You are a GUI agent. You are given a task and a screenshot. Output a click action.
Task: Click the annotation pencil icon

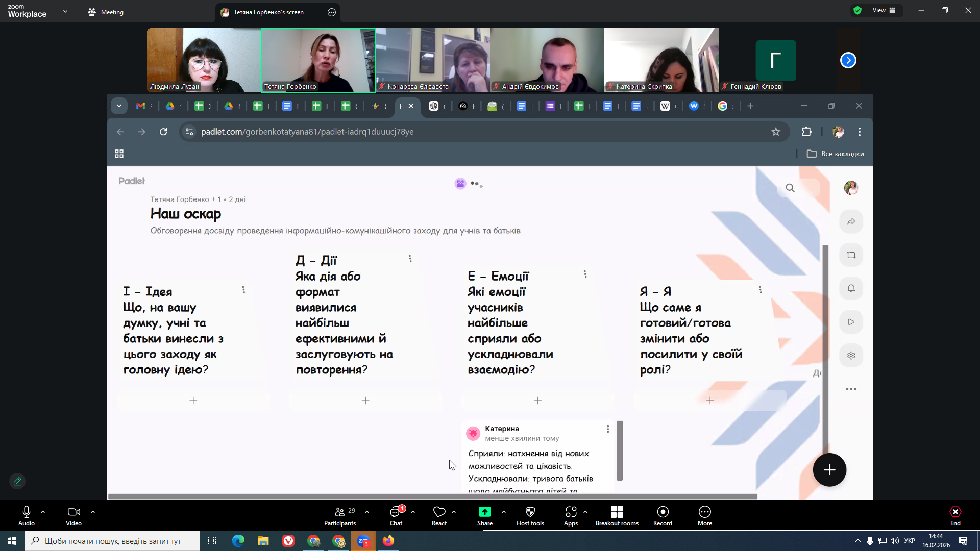17,481
